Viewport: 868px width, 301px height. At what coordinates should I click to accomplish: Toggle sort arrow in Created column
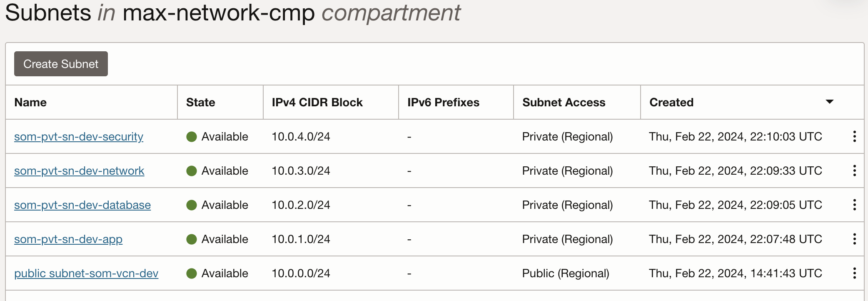pyautogui.click(x=829, y=102)
